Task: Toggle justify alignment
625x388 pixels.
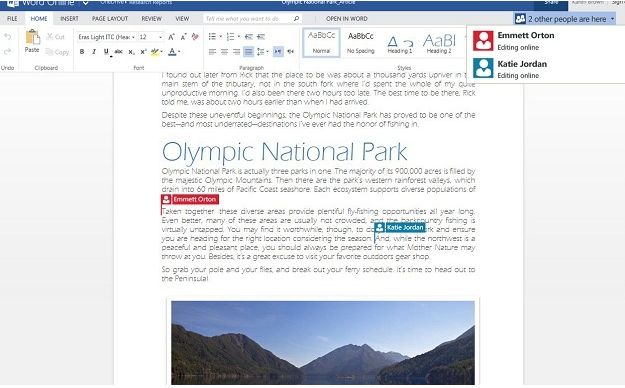Action: pos(248,52)
